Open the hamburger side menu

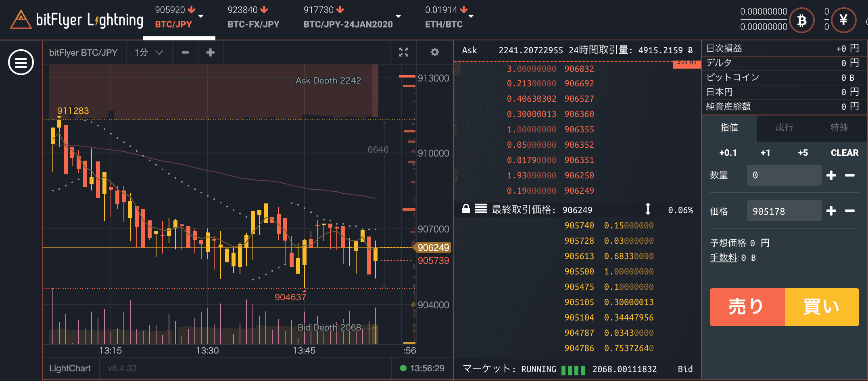point(21,62)
